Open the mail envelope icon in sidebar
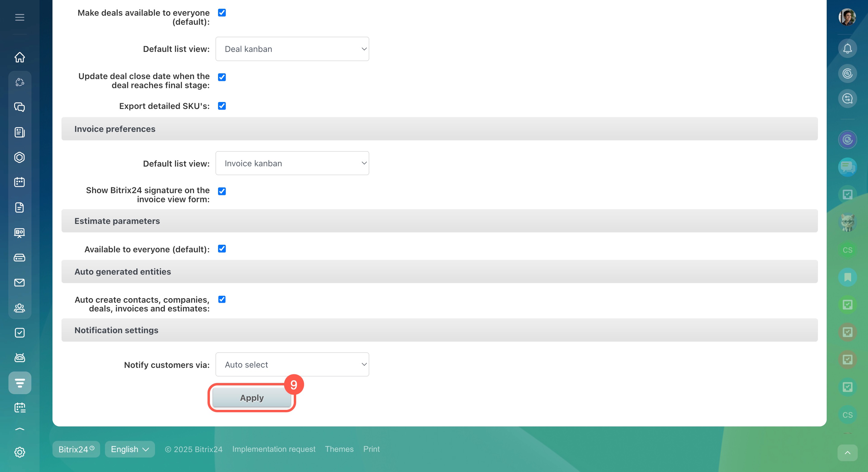Screen dimensions: 868x472 [x=20, y=282]
